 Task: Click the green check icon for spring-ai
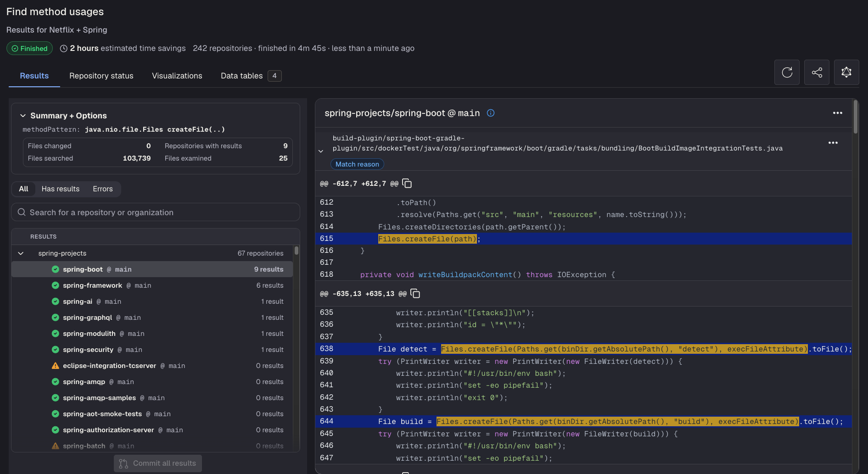(56, 301)
